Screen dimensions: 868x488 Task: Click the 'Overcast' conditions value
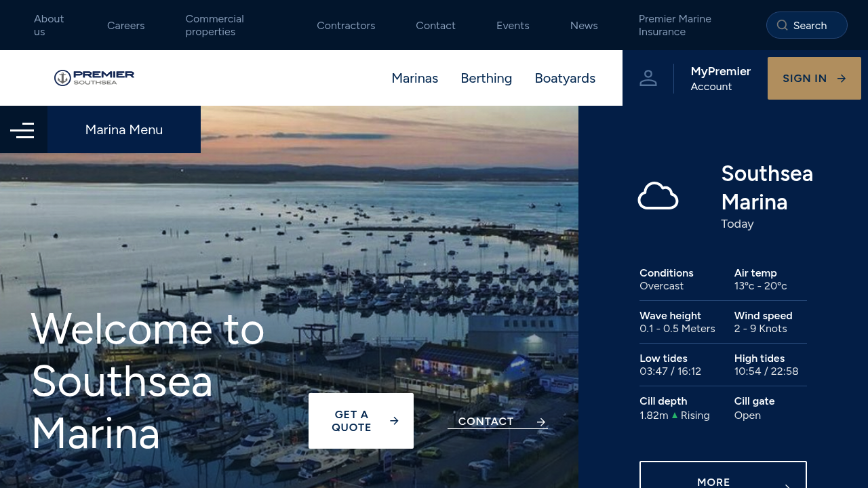[662, 286]
